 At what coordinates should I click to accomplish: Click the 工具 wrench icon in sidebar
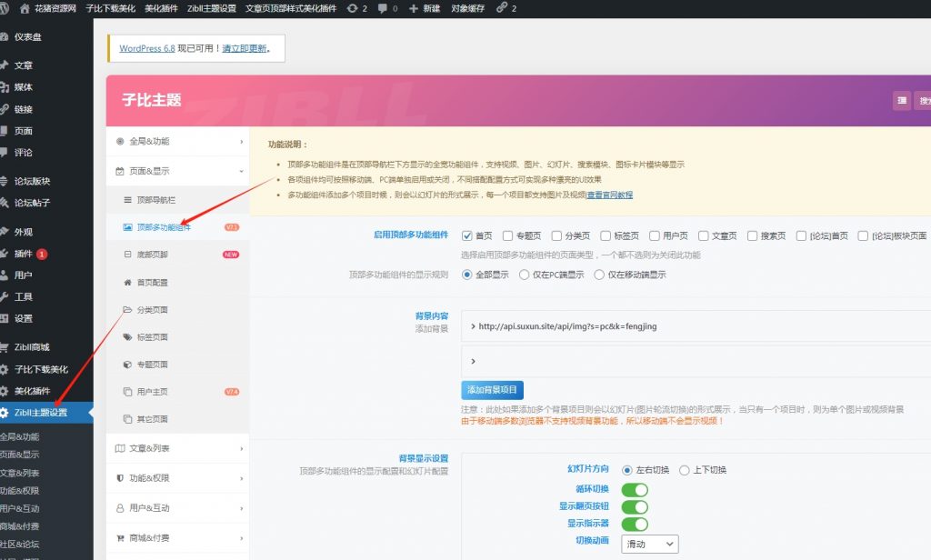click(x=5, y=296)
